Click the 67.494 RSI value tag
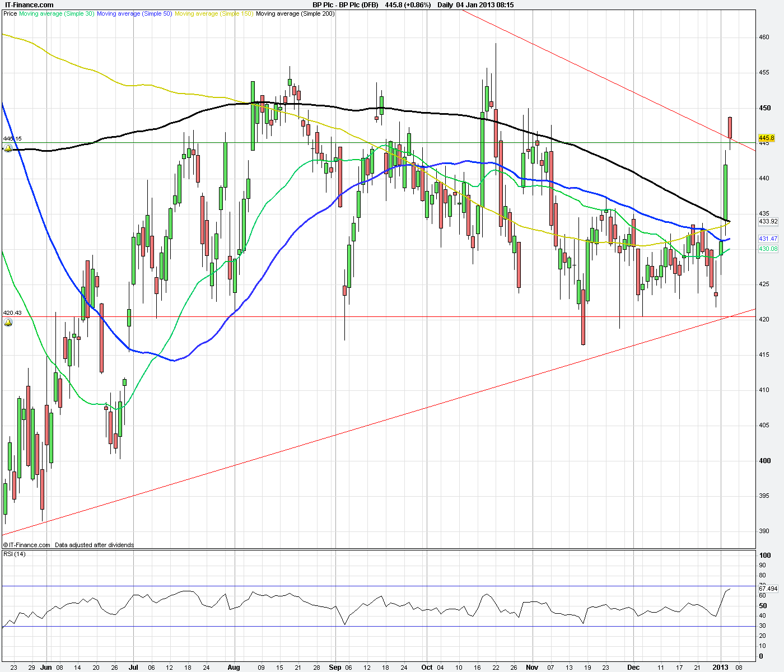 768,589
